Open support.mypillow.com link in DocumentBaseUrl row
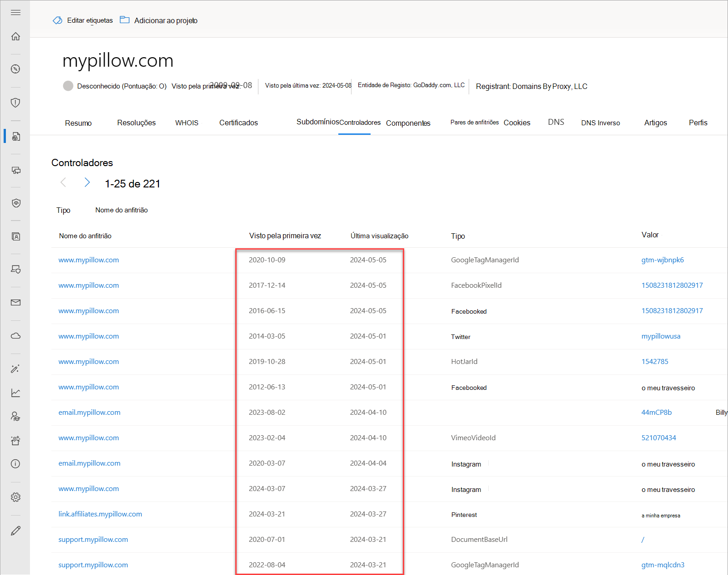The image size is (728, 575). [93, 540]
